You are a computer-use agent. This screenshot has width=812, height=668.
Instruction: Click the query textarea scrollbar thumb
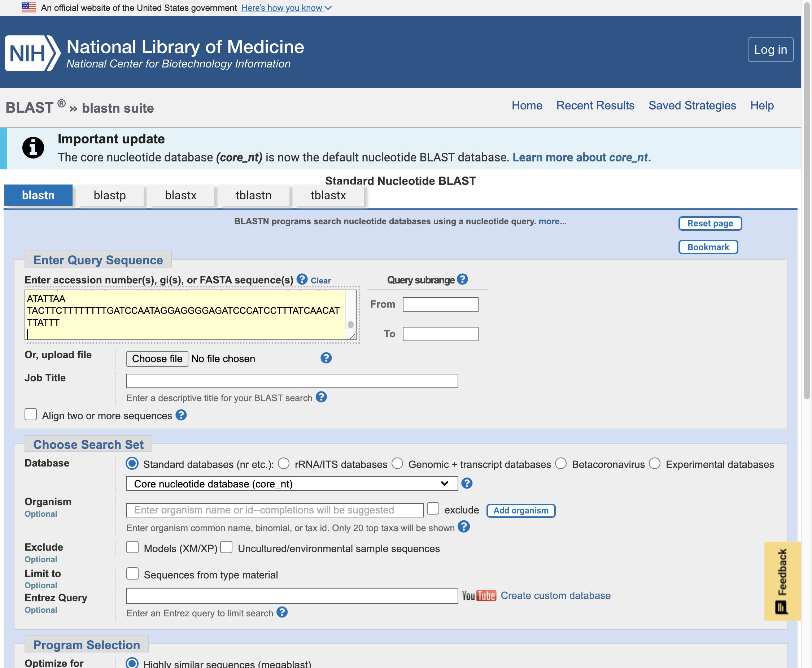point(350,324)
